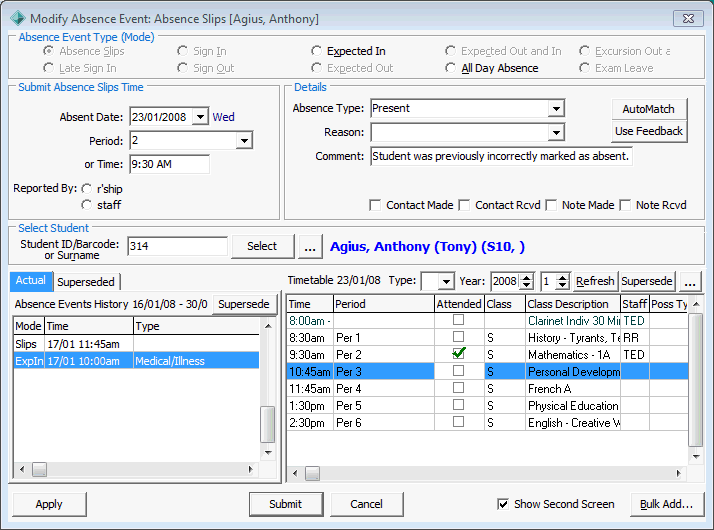714x530 pixels.
Task: Open the Absent Date calendar dropdown
Action: (x=200, y=117)
